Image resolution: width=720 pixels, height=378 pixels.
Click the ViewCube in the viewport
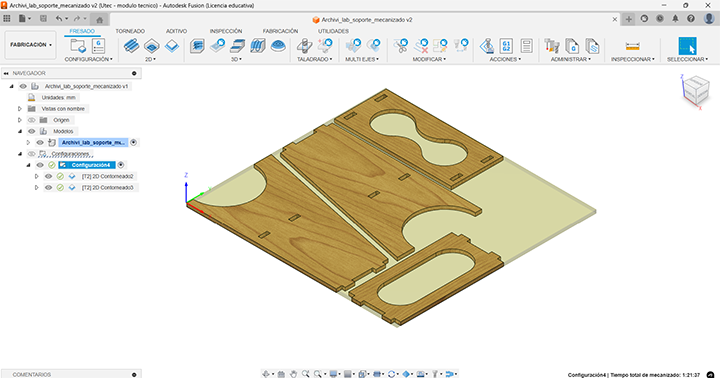pyautogui.click(x=696, y=90)
